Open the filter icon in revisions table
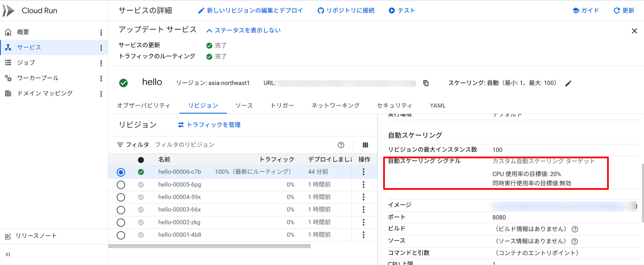644x265 pixels. 120,145
